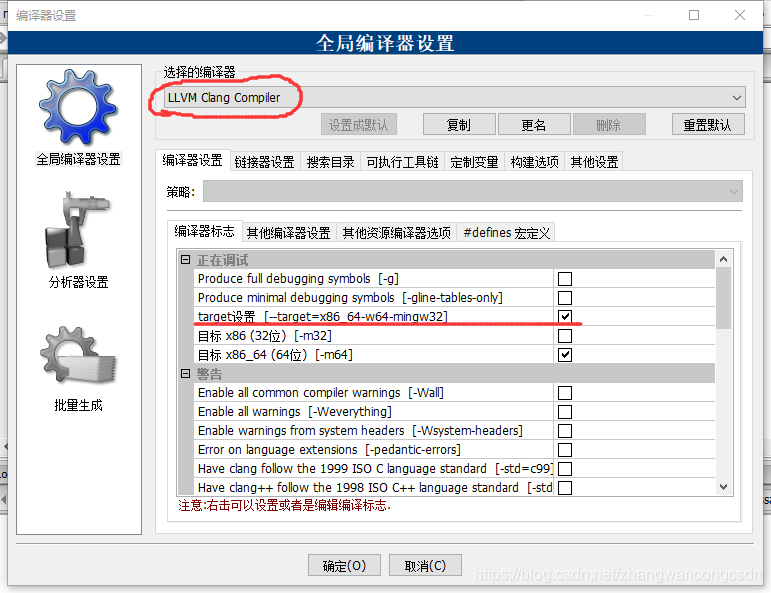Open the 全局编译器设置 gear icon

(x=78, y=107)
